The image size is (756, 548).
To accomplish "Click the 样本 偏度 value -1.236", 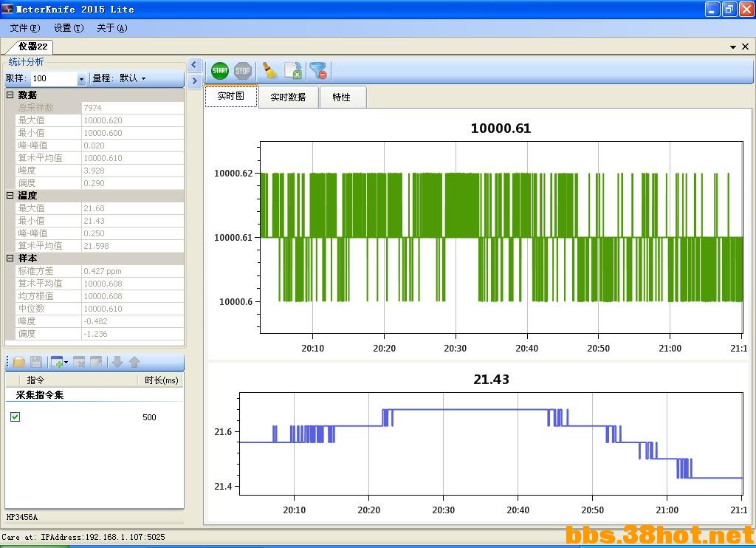I will [x=133, y=333].
